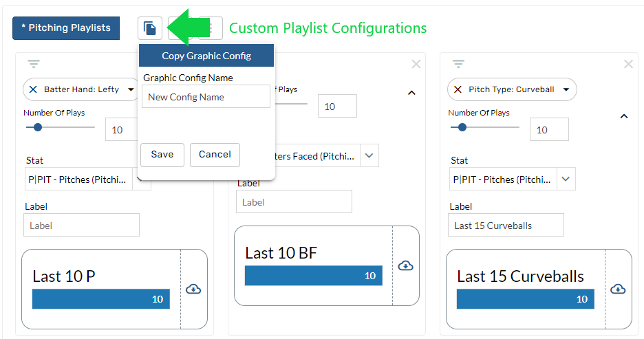Viewport: 644px width, 339px height.
Task: Remove the Batter Hand: Lefty filter
Action: (x=33, y=89)
